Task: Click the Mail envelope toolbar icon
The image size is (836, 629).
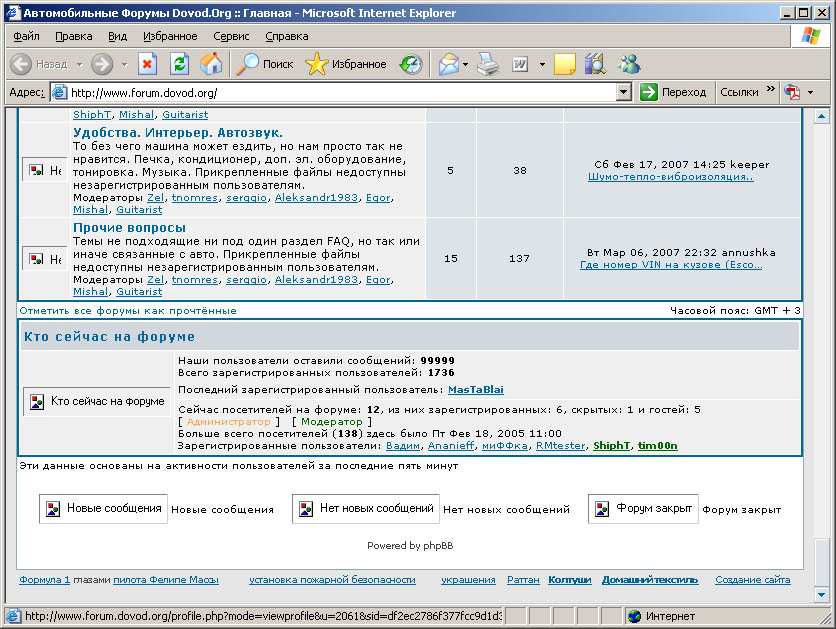Action: (x=447, y=64)
